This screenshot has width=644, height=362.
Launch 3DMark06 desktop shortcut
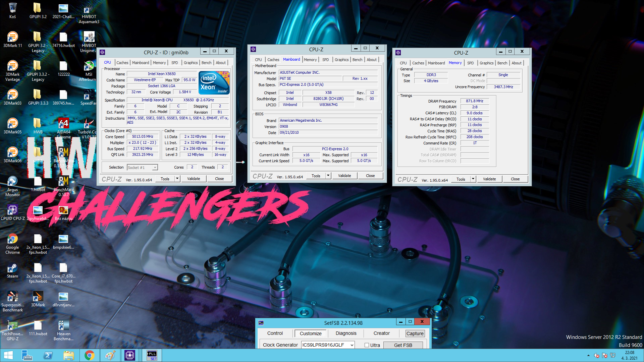click(12, 155)
